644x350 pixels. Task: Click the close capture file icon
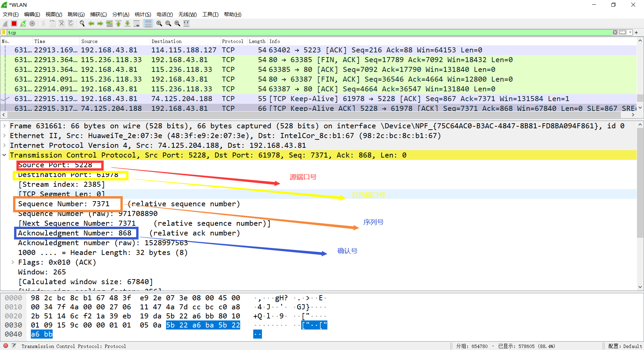pos(62,24)
